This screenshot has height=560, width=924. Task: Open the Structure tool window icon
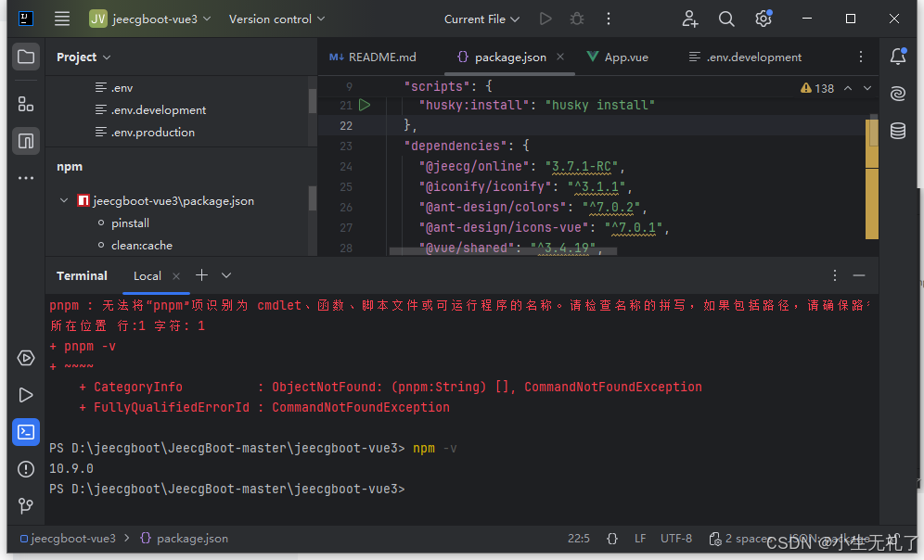click(x=26, y=105)
